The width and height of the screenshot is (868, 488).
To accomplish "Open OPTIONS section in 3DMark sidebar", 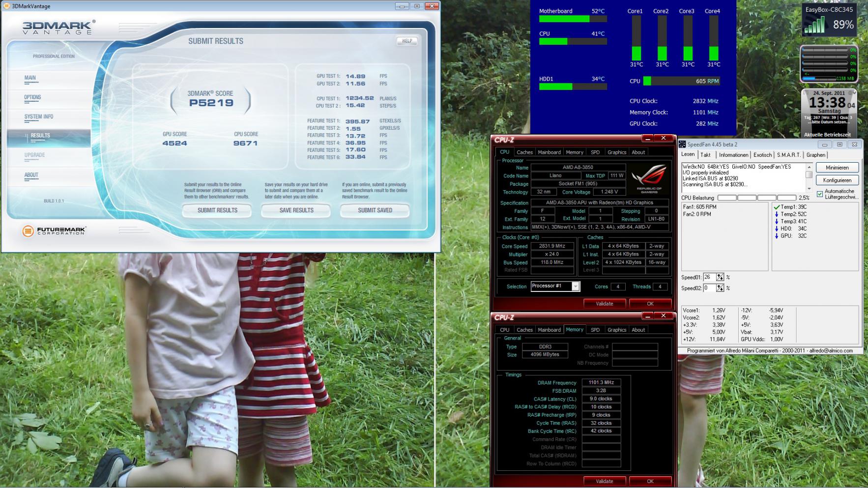I will point(32,97).
